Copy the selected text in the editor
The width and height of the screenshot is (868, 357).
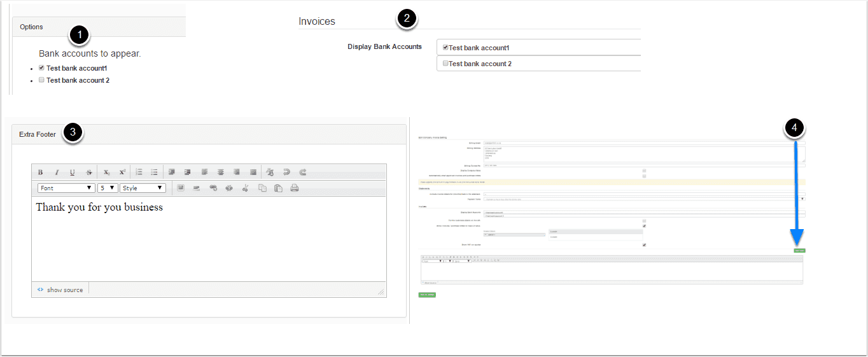tap(262, 188)
